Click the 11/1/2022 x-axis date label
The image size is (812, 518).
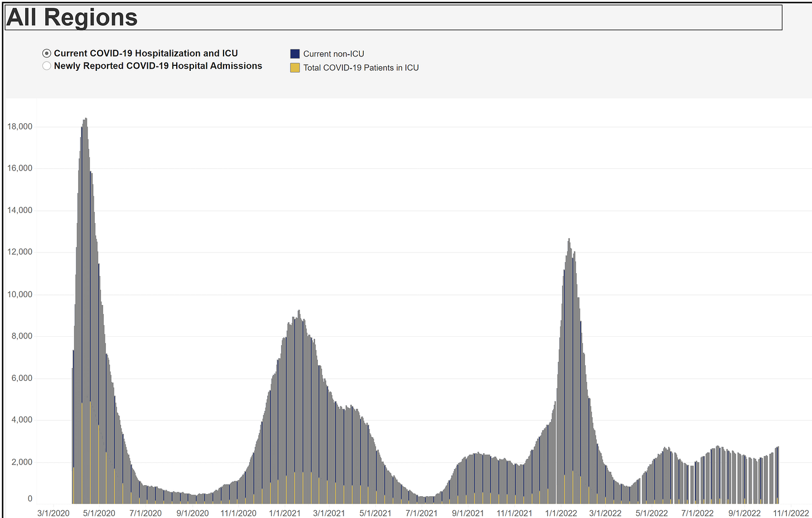(791, 513)
